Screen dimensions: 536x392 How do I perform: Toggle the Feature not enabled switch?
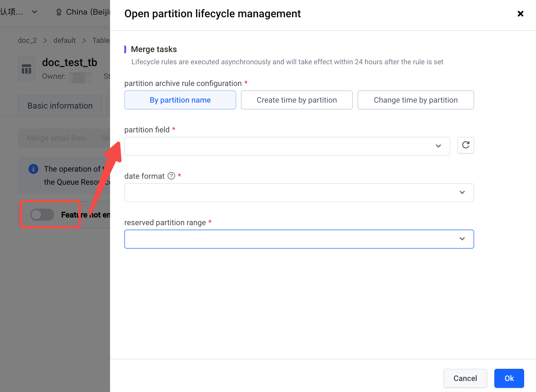42,214
